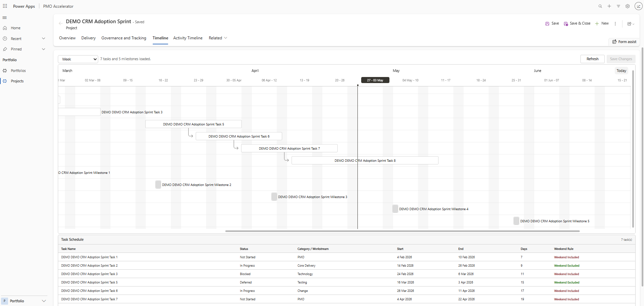Viewport: 644px width, 306px height.
Task: Open the Portfolio area switcher
Action: click(x=24, y=301)
